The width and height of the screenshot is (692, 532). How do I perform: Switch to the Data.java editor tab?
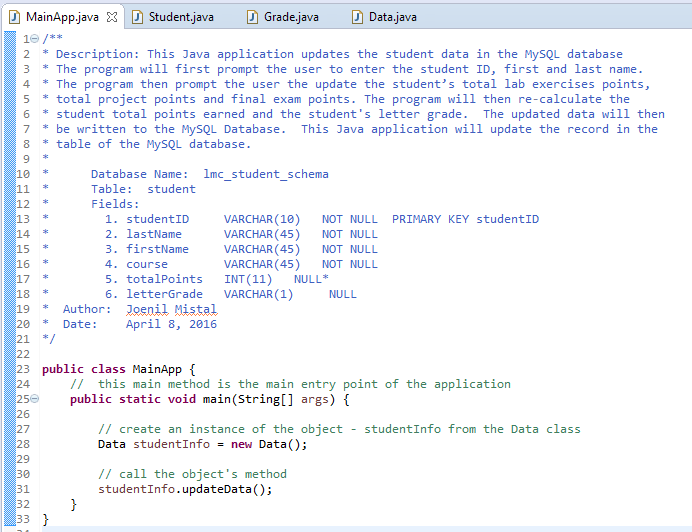pos(392,17)
